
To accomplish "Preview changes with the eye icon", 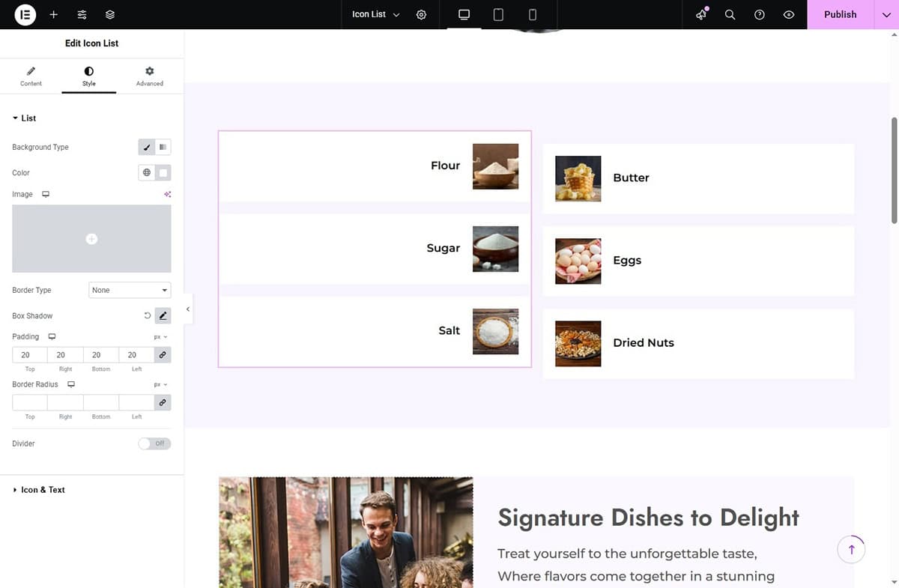I will click(x=789, y=14).
